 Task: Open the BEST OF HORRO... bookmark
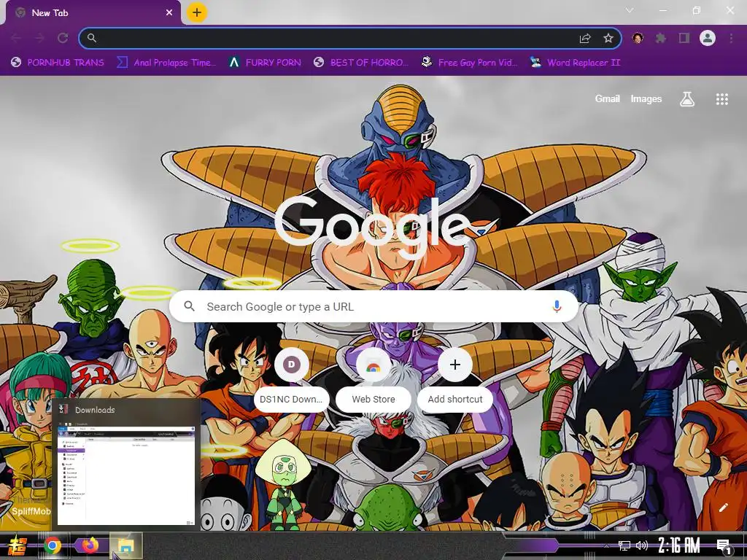(x=361, y=63)
